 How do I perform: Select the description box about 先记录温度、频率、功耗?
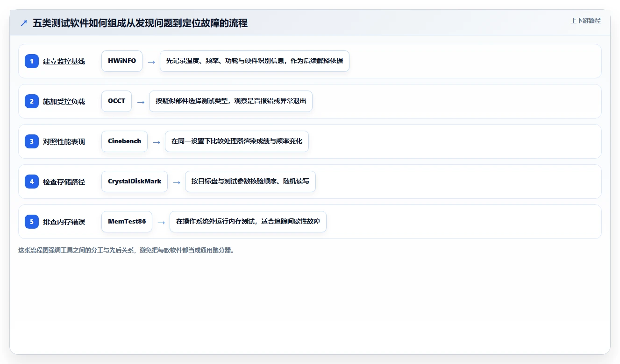click(255, 61)
